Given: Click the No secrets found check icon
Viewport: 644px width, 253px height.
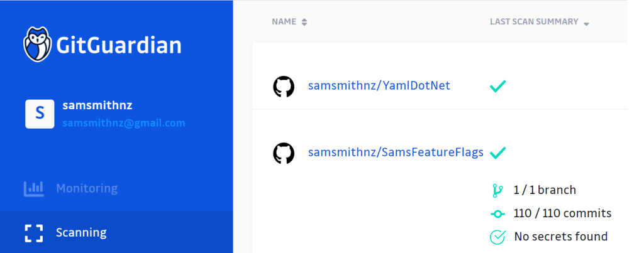Looking at the screenshot, I should pyautogui.click(x=497, y=237).
